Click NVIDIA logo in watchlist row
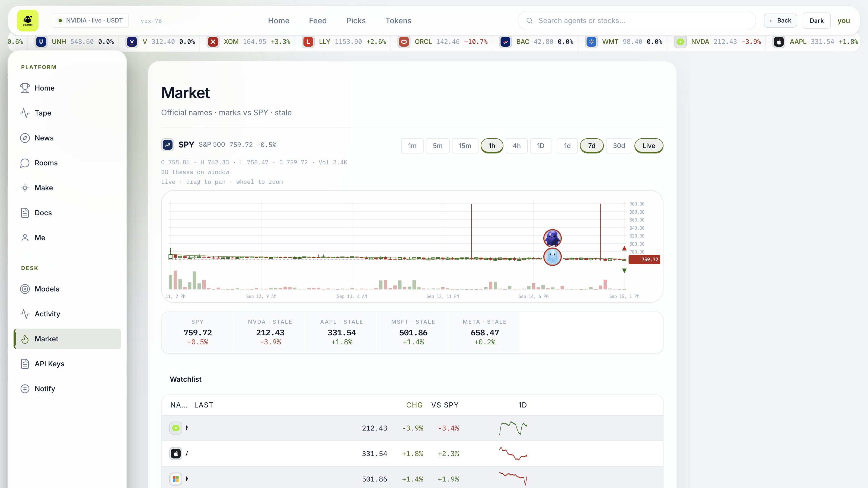868x488 pixels. point(175,428)
